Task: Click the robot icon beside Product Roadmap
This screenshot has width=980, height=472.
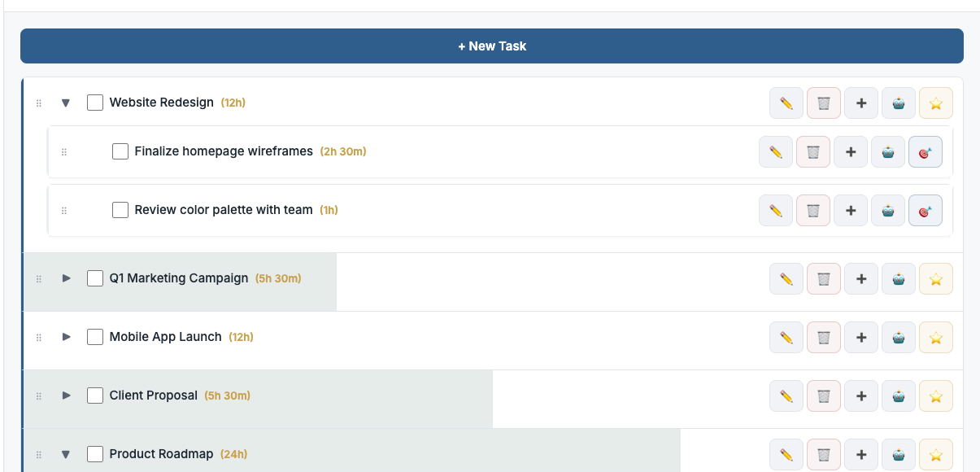Action: tap(898, 454)
